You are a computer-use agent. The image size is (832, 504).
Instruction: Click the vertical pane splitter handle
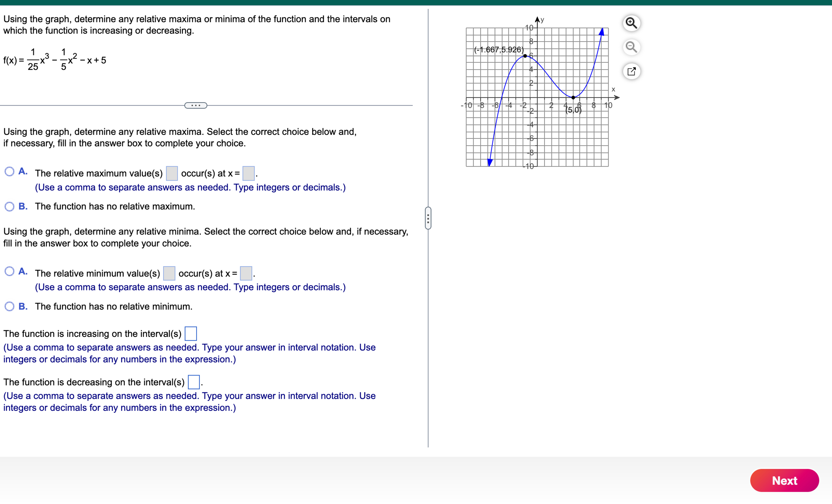click(x=428, y=218)
